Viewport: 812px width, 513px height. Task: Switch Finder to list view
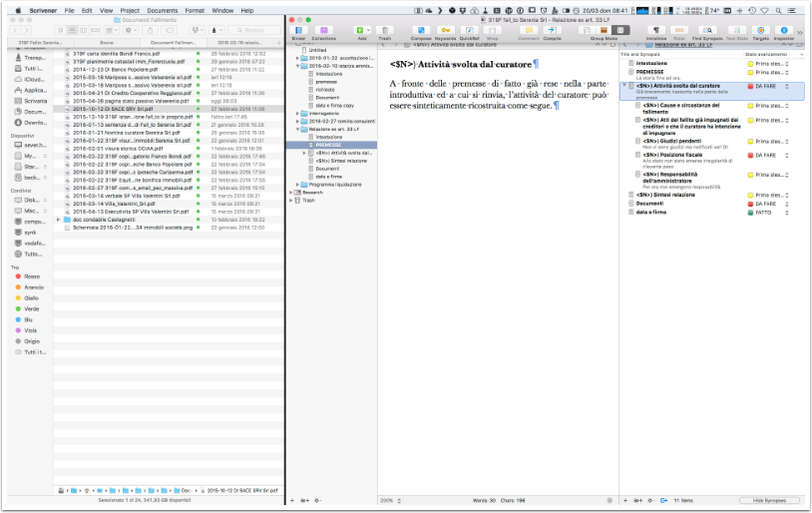coord(72,31)
